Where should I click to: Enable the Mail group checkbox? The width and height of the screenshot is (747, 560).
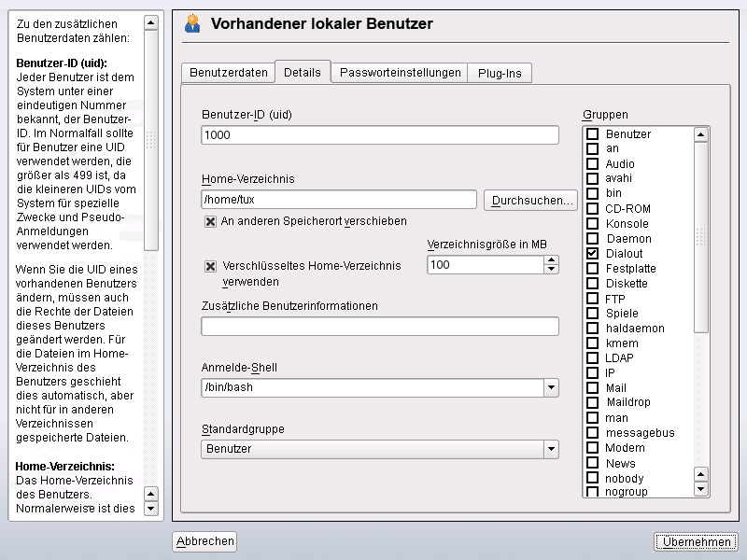pos(592,387)
